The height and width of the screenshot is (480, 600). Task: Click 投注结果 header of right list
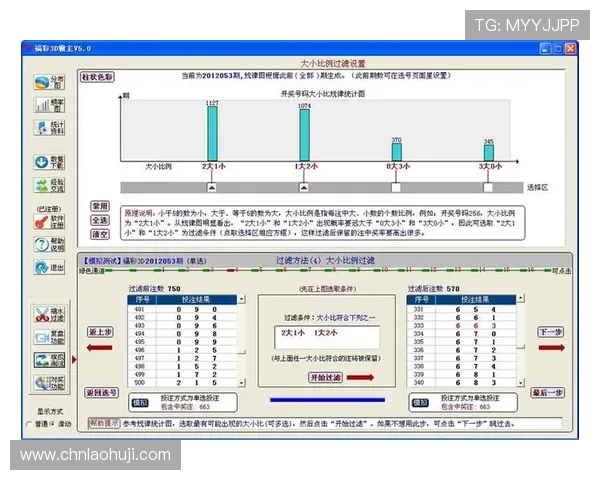coord(476,300)
